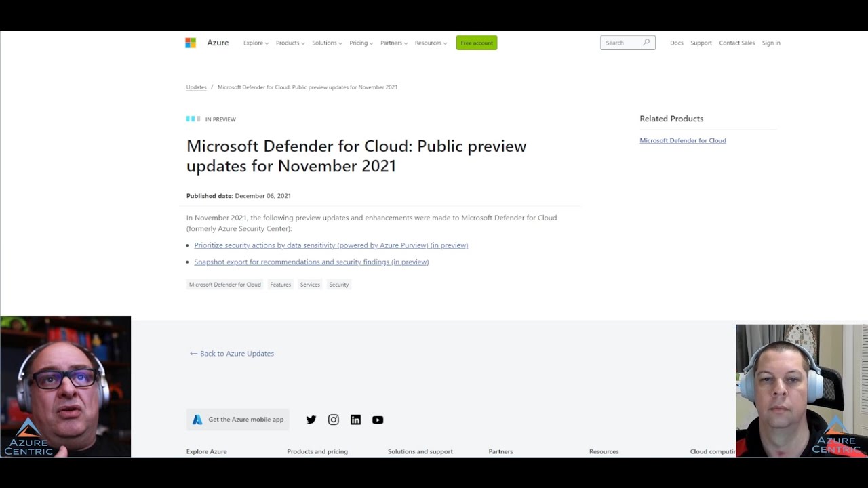
Task: Click the Partners footer heading
Action: (501, 451)
